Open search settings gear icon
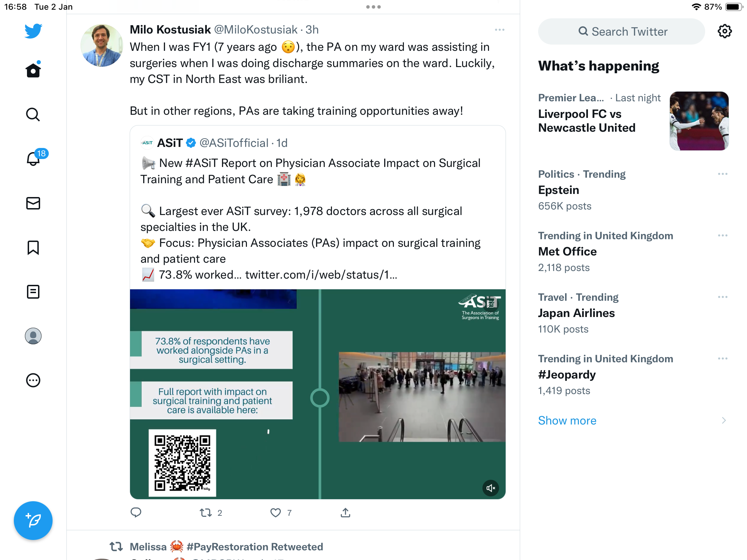This screenshot has width=747, height=560. (725, 31)
